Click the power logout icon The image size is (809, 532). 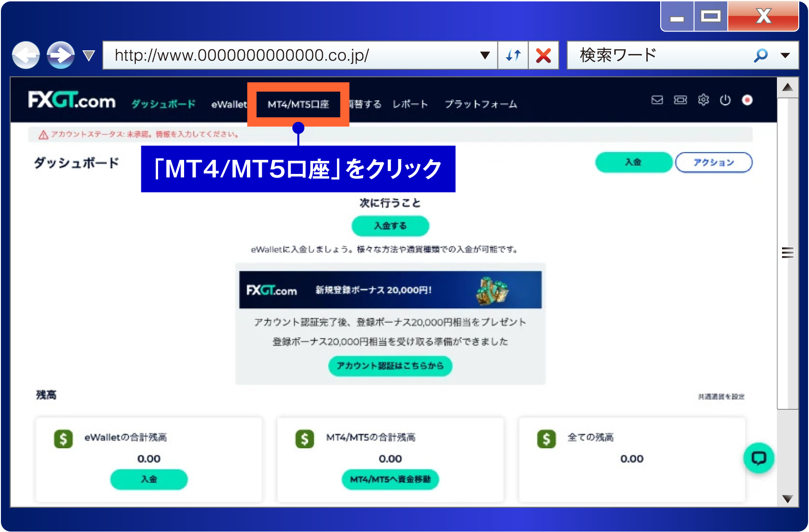pos(725,100)
